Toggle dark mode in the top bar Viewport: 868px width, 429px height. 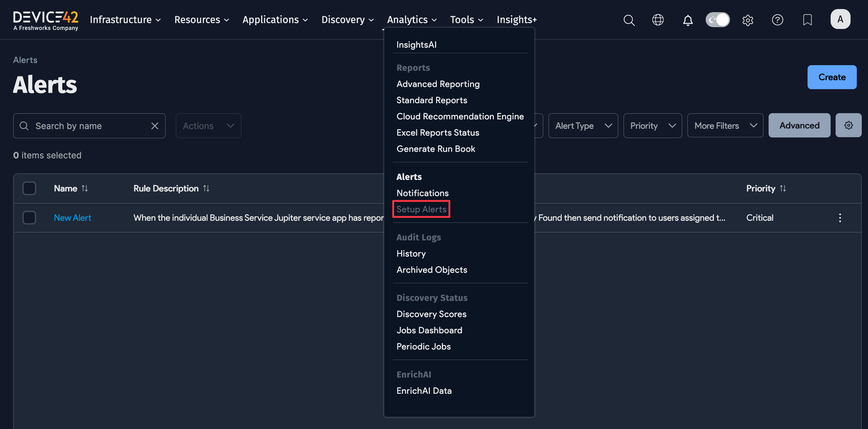tap(718, 20)
